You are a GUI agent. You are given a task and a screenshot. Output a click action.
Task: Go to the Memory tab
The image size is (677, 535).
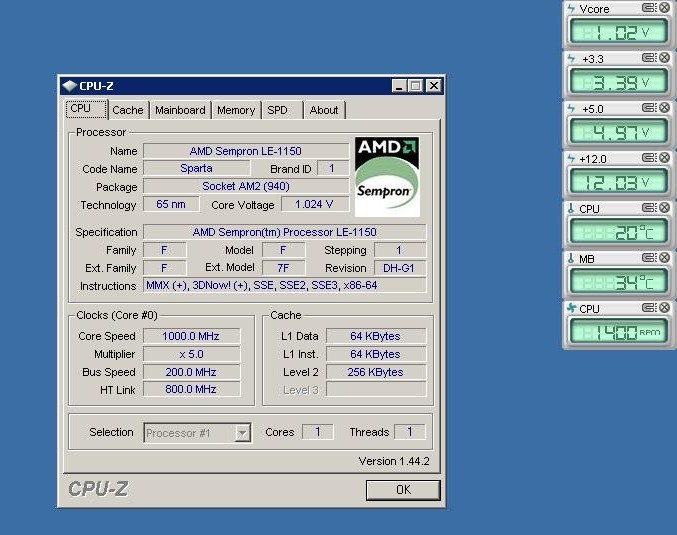click(x=236, y=111)
